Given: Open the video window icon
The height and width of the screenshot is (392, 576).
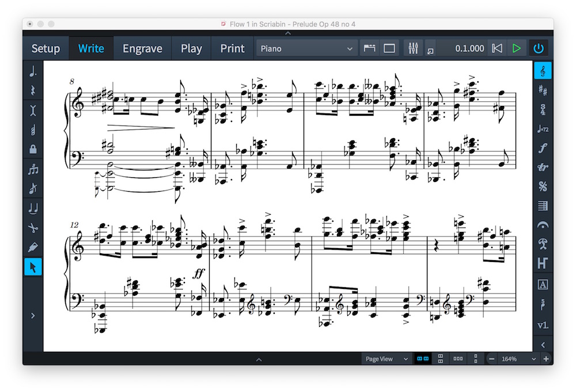Looking at the screenshot, I should (430, 51).
